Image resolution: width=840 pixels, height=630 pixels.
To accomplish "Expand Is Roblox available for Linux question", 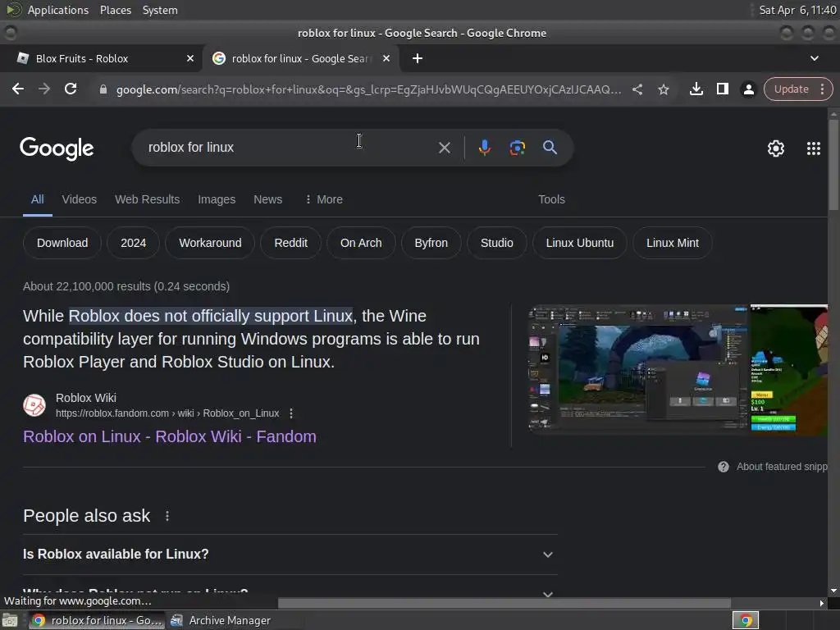I will click(290, 555).
